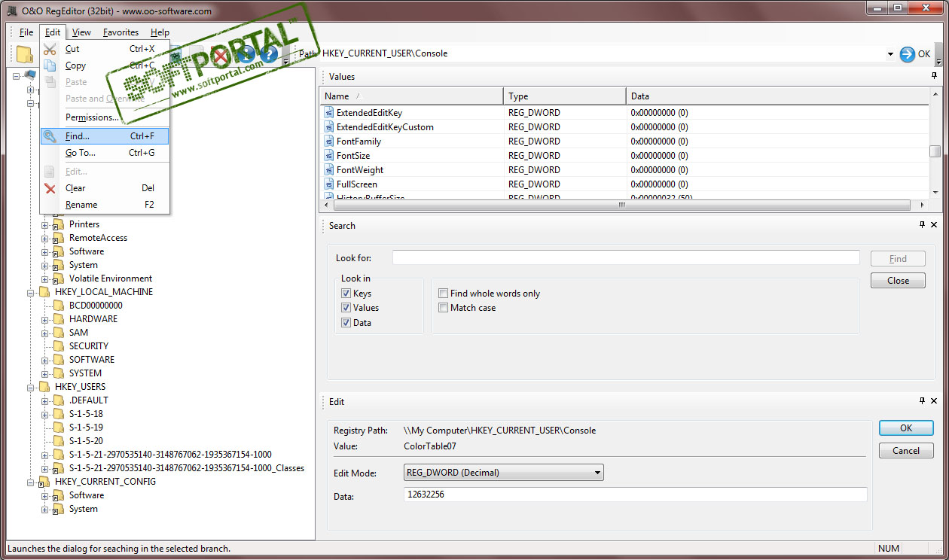
Task: Click the blue question mark help icon
Action: pyautogui.click(x=269, y=54)
